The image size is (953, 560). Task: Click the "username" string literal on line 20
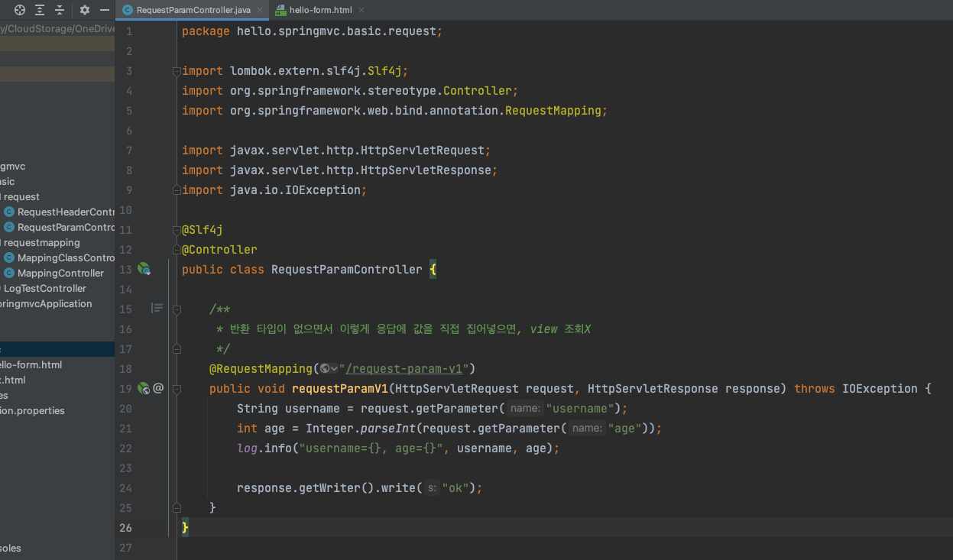(x=580, y=408)
